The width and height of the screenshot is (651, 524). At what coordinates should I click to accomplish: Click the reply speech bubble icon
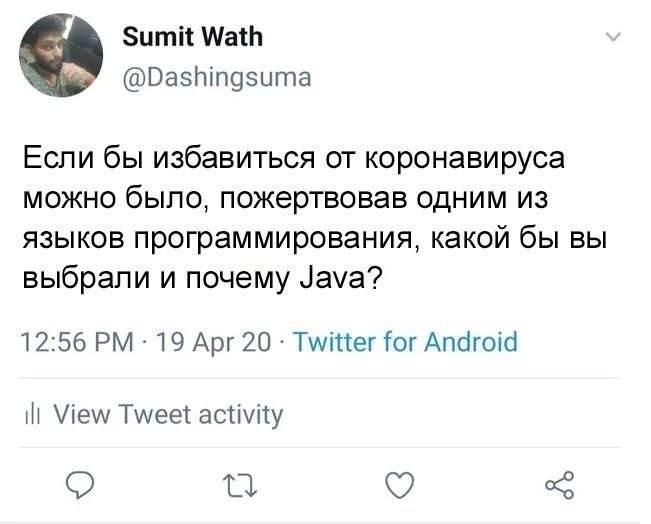point(81,486)
